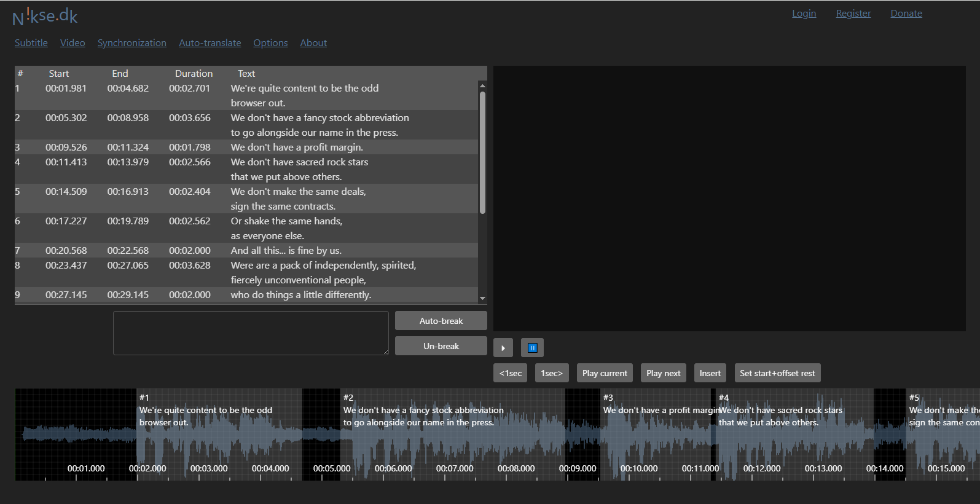Expand the Options menu
The width and height of the screenshot is (980, 504).
pos(270,43)
